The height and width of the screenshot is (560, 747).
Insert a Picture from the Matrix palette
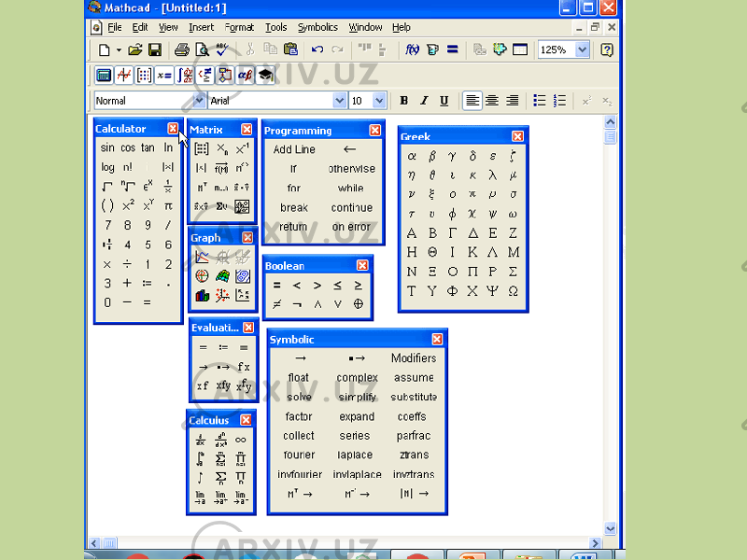point(242,206)
